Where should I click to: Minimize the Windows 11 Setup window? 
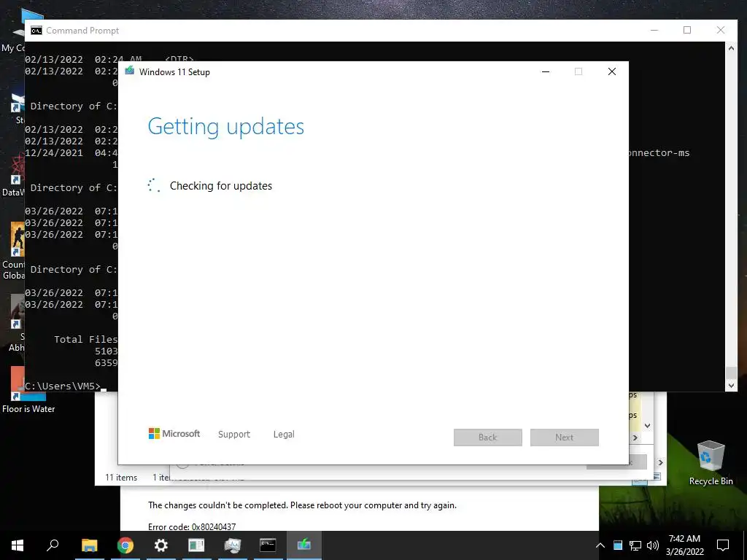pos(546,72)
